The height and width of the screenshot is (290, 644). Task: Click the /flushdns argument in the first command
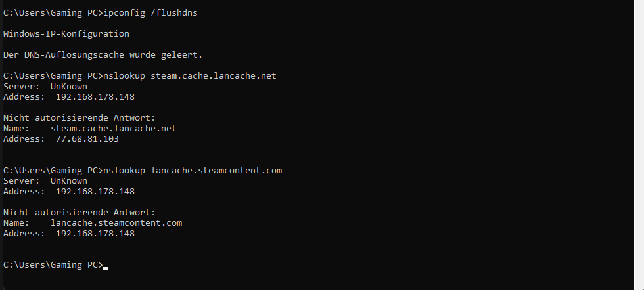click(x=173, y=13)
